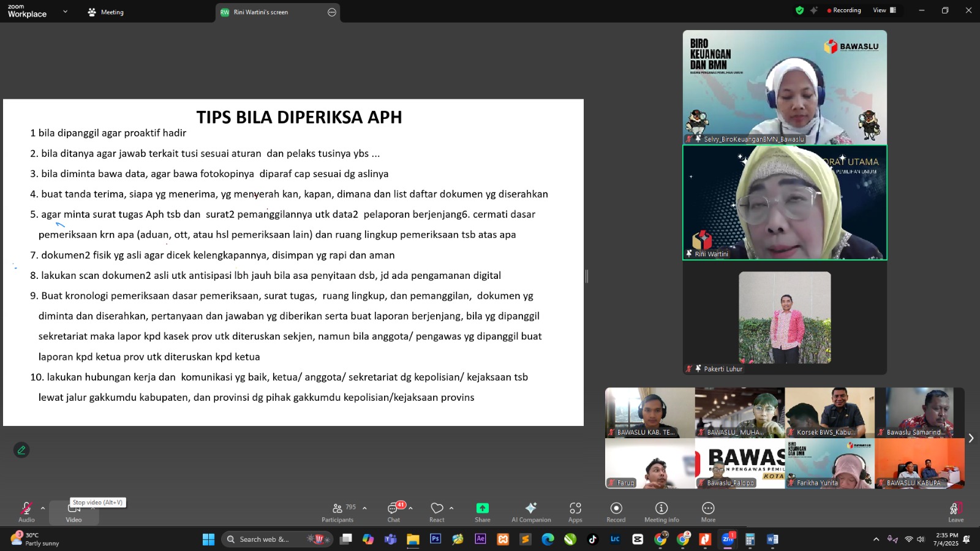Image resolution: width=980 pixels, height=551 pixels.
Task: Toggle the Audio mute microphone button
Action: pos(26,512)
